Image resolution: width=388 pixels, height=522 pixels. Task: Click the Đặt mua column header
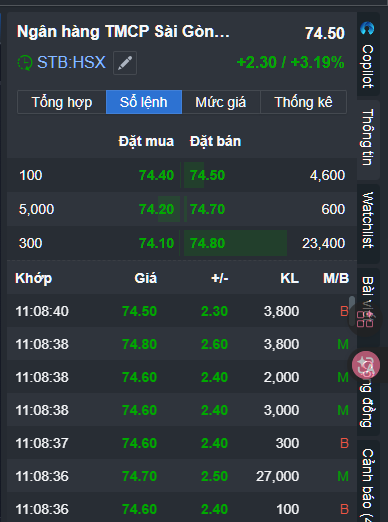(x=146, y=141)
